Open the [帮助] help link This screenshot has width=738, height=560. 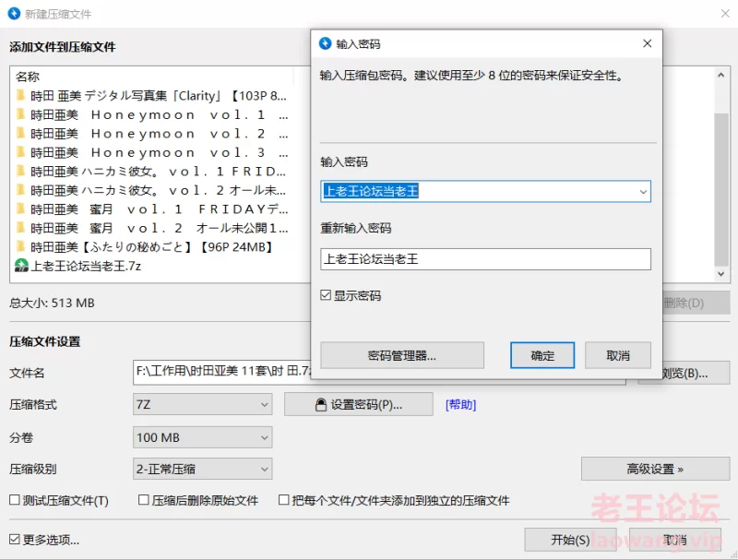460,405
